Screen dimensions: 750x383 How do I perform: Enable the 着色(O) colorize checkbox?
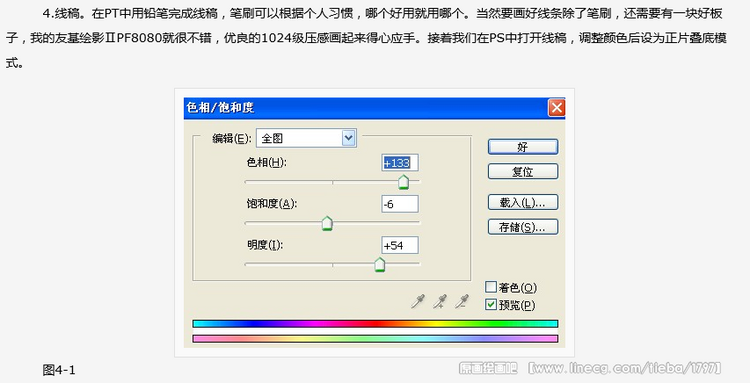491,287
